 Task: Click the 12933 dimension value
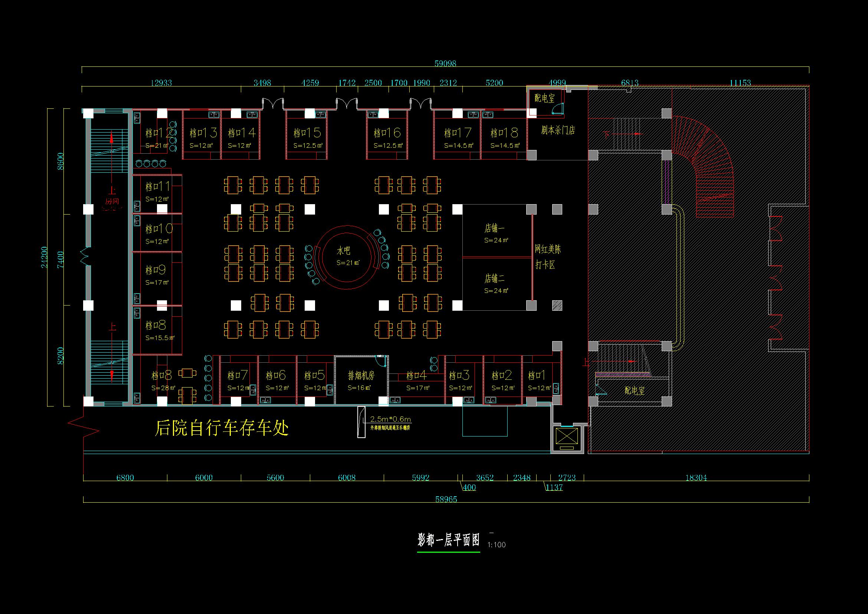(x=161, y=83)
